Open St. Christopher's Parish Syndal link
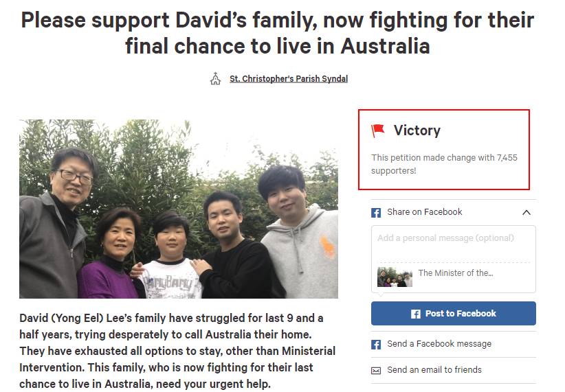The image size is (565, 392). [x=289, y=78]
